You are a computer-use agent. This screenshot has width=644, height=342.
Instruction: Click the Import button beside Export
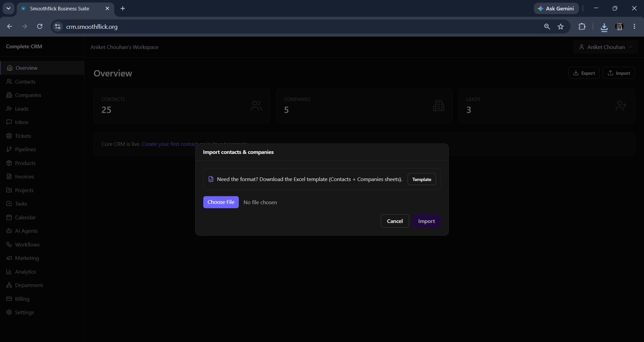619,73
